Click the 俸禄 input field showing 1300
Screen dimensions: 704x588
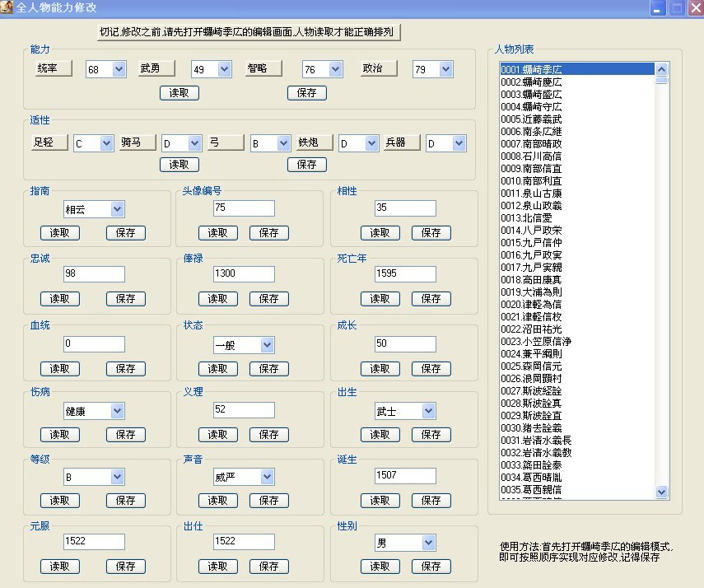click(243, 274)
